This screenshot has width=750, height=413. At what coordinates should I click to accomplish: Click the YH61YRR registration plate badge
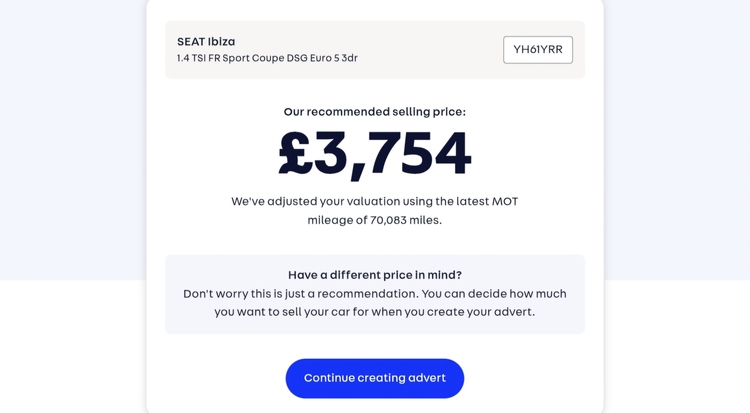pyautogui.click(x=538, y=50)
